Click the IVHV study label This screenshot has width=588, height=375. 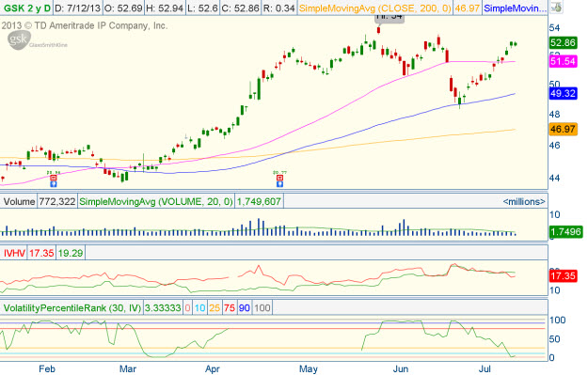(x=14, y=253)
